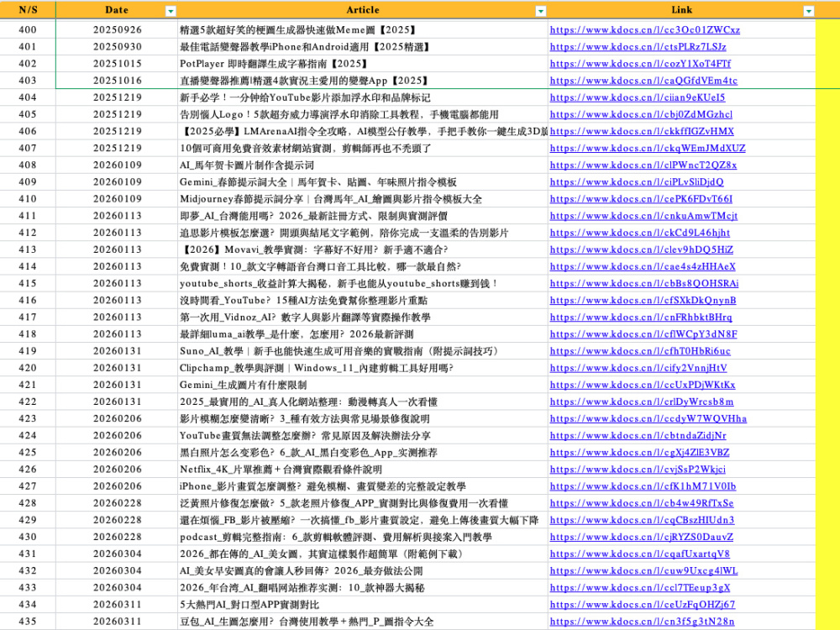This screenshot has height=630, width=840.
Task: Select article cell '影片模糊怎麼變清晰'
Action: coord(363,419)
